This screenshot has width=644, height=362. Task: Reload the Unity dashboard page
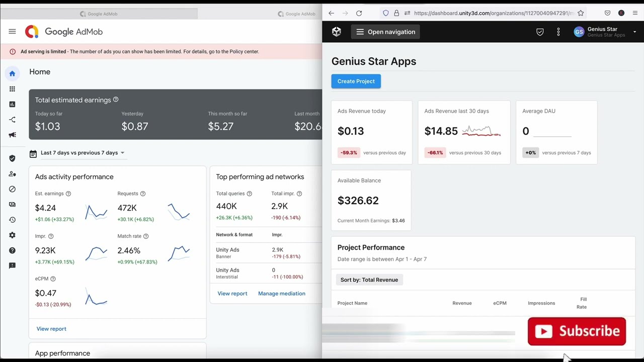[359, 13]
